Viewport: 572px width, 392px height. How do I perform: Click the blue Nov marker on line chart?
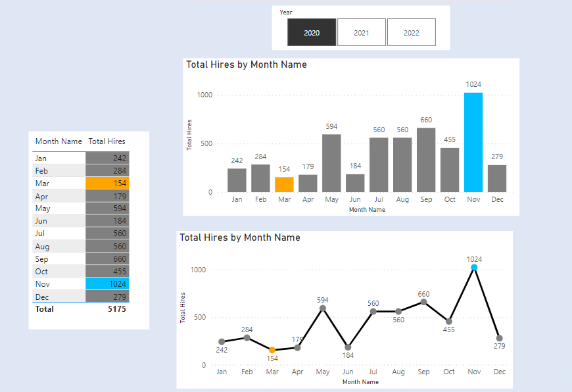474,268
